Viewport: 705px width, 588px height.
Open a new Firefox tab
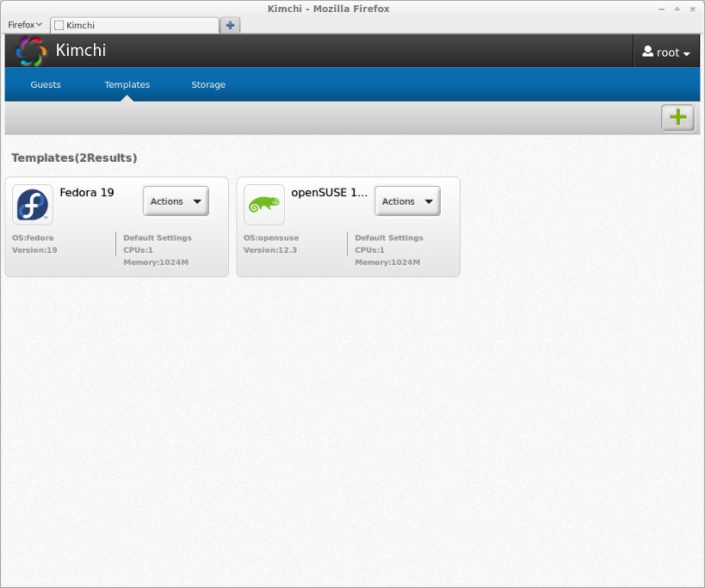[230, 25]
